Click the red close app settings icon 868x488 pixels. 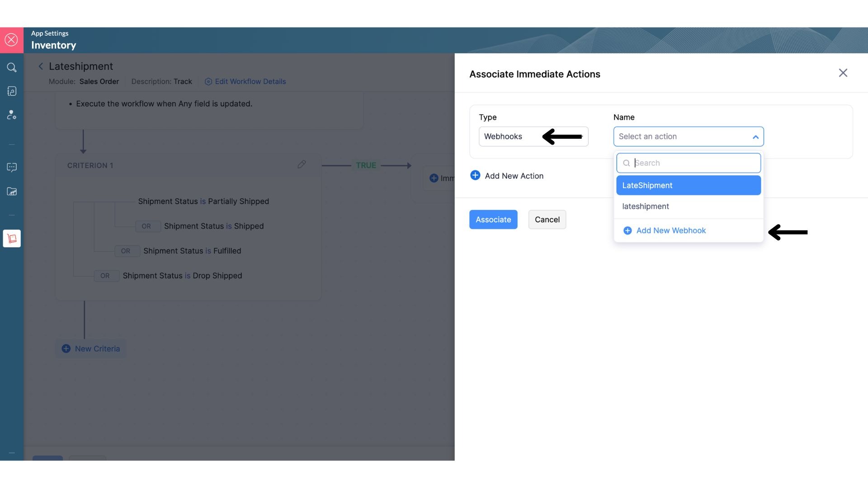click(x=11, y=40)
